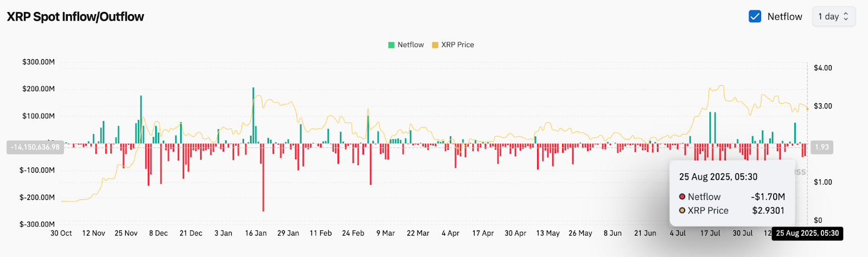The width and height of the screenshot is (868, 257).
Task: Click the $200.00M axis label
Action: click(x=39, y=89)
